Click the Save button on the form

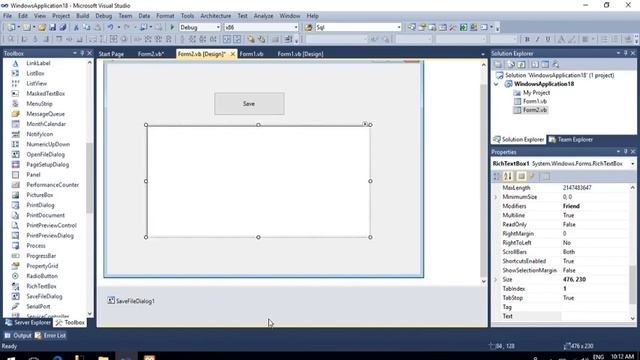(249, 104)
